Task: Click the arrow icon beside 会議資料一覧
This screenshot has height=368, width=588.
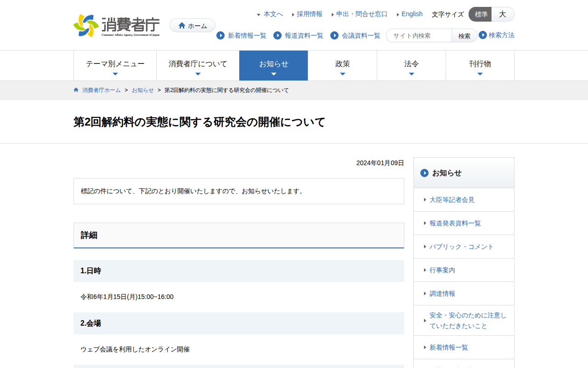Action: 334,35
